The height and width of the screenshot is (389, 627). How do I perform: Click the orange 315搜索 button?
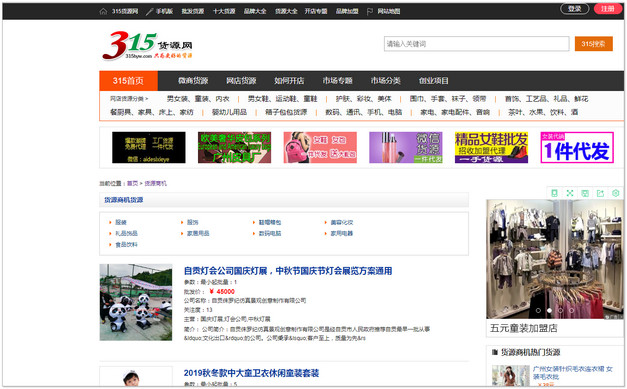[593, 44]
